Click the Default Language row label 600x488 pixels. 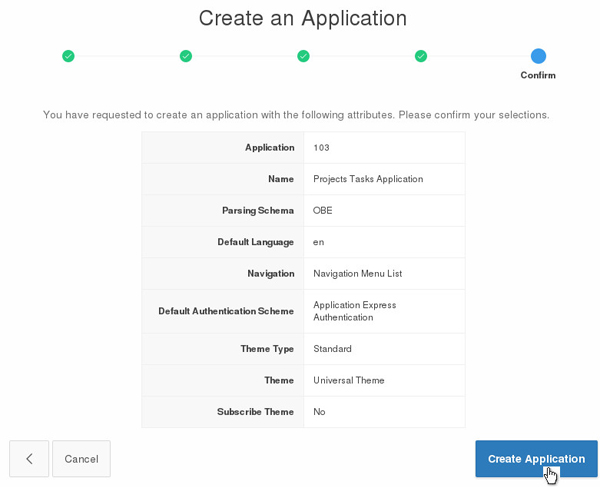coord(255,242)
